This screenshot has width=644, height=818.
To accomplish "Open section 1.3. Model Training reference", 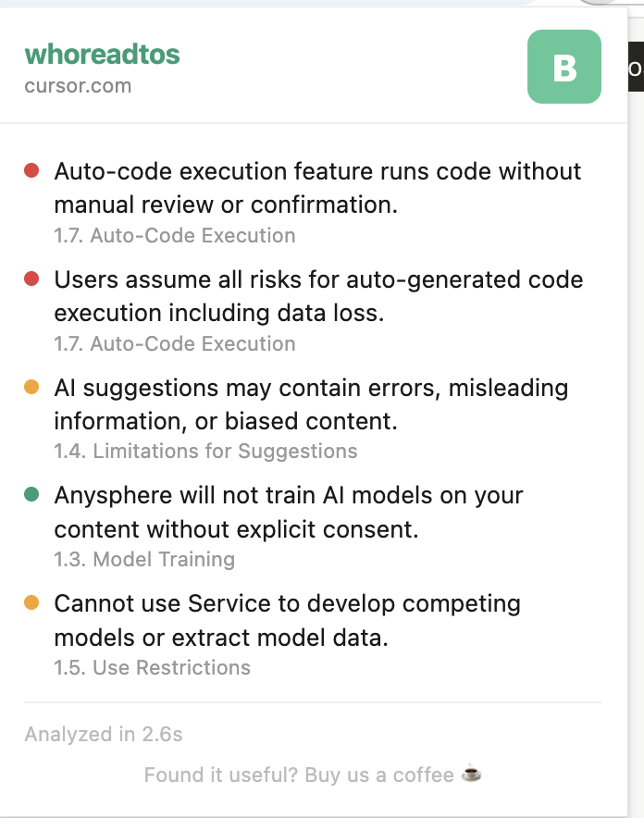I will coord(144,559).
